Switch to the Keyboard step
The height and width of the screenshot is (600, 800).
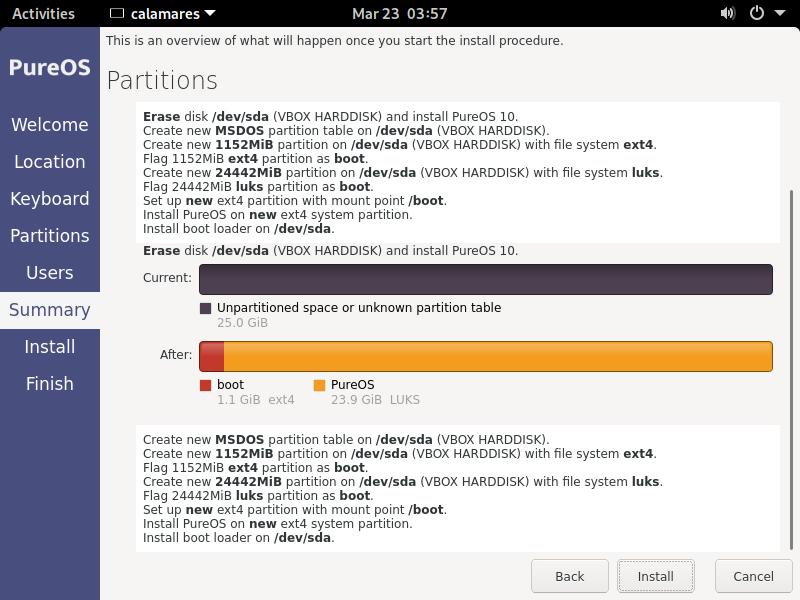pyautogui.click(x=50, y=199)
